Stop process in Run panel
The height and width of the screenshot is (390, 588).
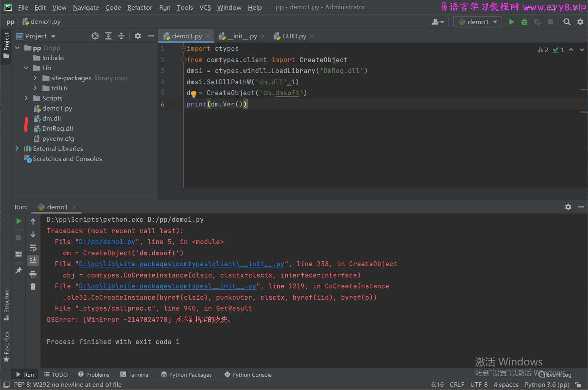[19, 238]
